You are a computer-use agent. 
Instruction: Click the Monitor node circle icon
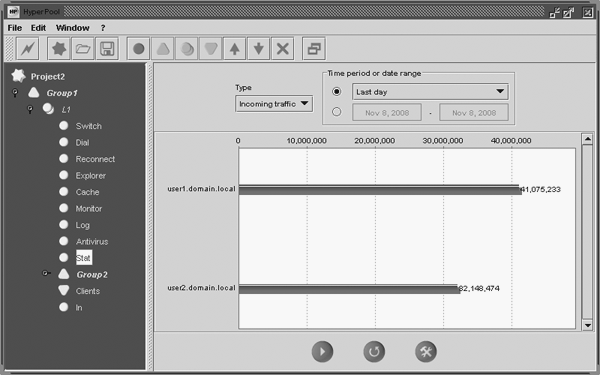[64, 208]
